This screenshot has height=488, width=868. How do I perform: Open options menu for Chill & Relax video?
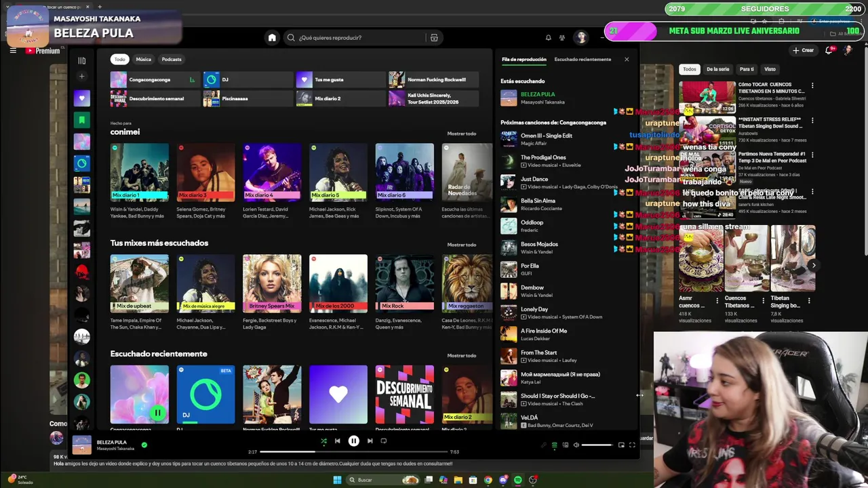812,191
